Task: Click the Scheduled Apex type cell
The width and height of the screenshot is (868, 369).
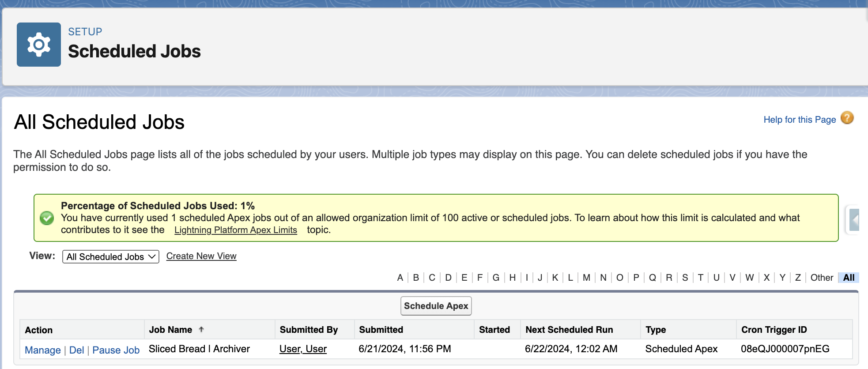Action: pos(681,349)
